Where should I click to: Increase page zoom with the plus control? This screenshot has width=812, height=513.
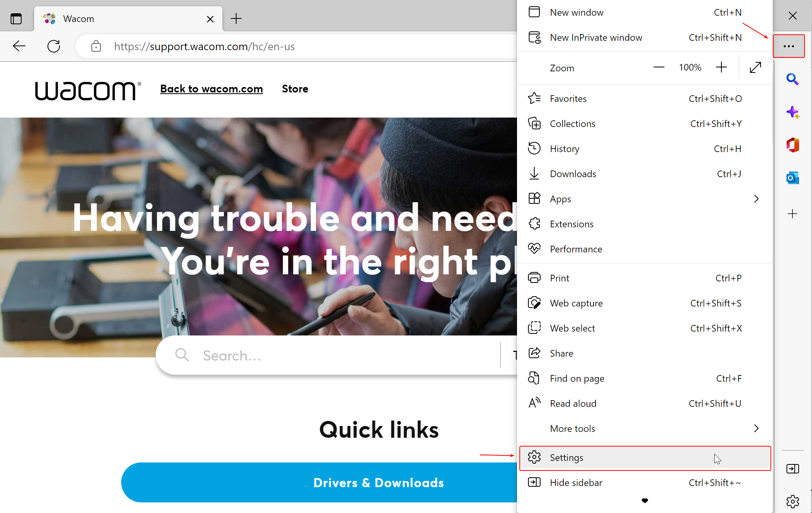tap(721, 67)
